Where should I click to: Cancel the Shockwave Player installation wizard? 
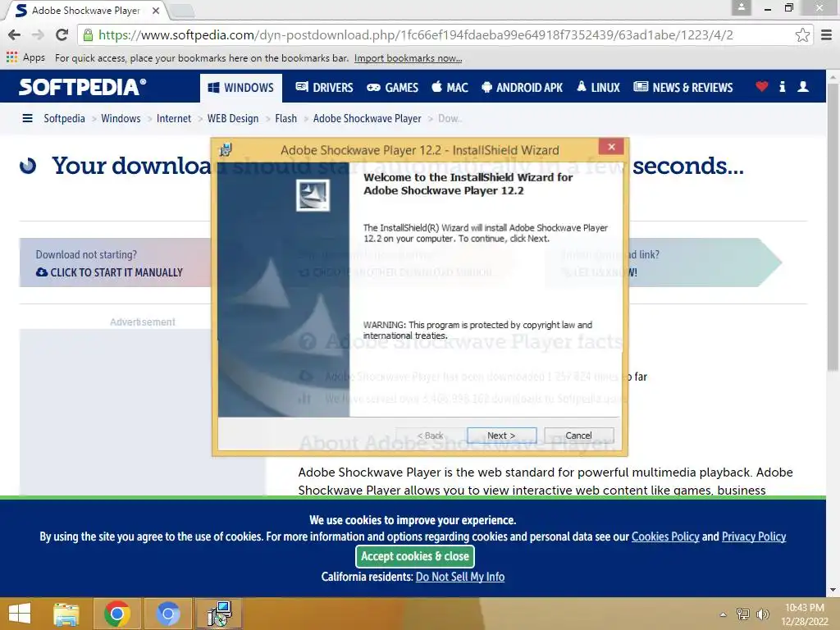point(578,436)
